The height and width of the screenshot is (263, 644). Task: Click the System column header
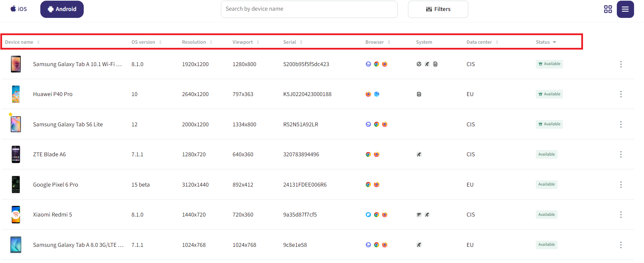point(424,42)
